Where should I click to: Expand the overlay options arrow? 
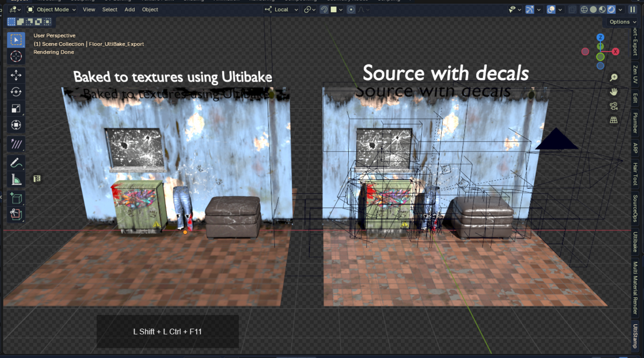click(559, 9)
